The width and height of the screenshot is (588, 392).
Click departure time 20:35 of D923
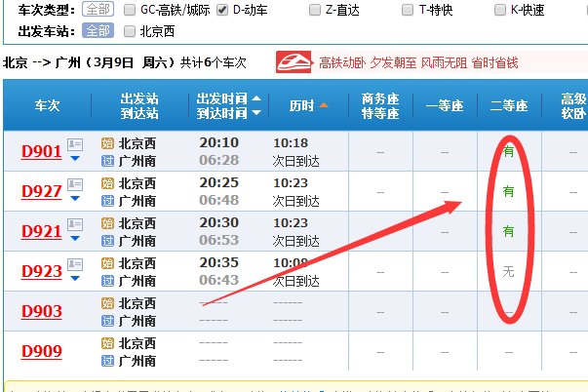tap(219, 262)
